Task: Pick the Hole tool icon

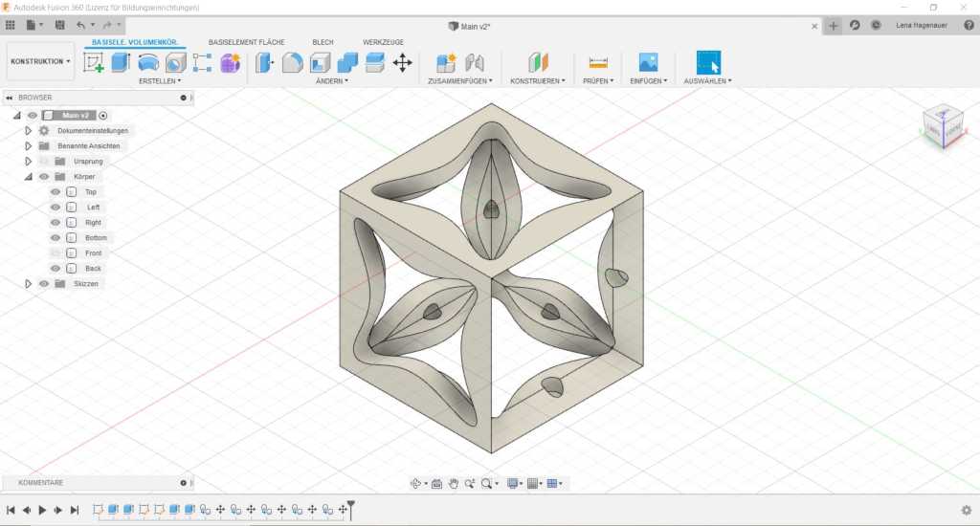Action: 176,63
